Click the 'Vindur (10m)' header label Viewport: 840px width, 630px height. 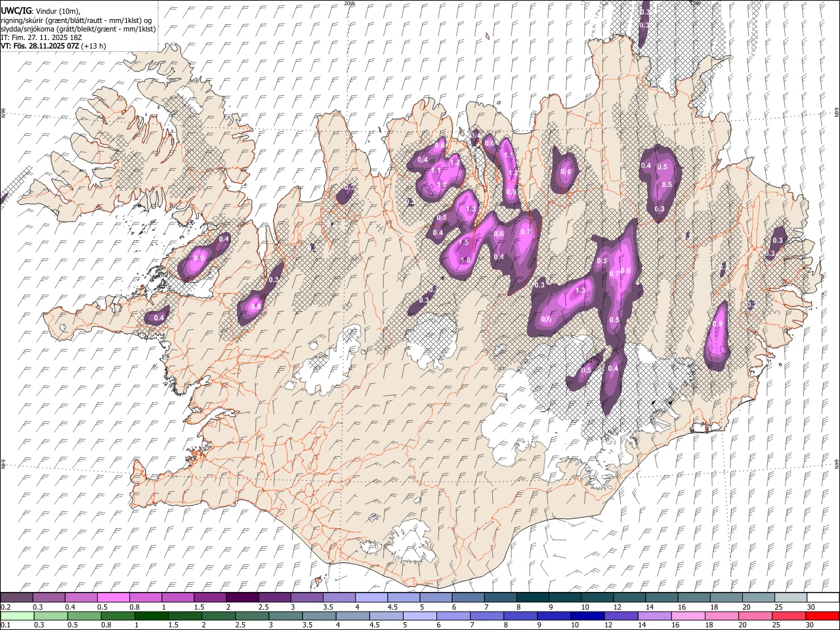pos(57,11)
